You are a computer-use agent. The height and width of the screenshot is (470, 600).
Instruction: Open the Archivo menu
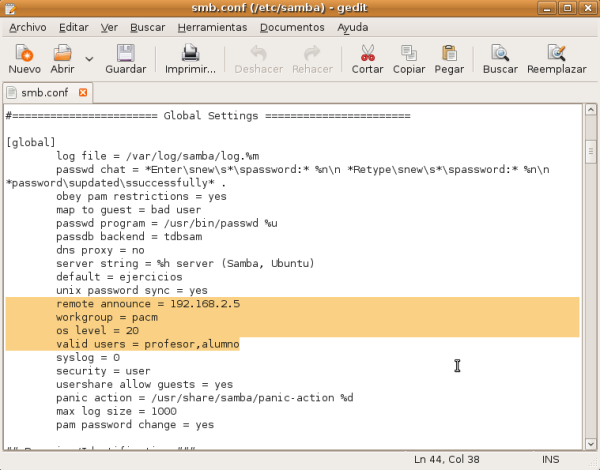click(27, 27)
